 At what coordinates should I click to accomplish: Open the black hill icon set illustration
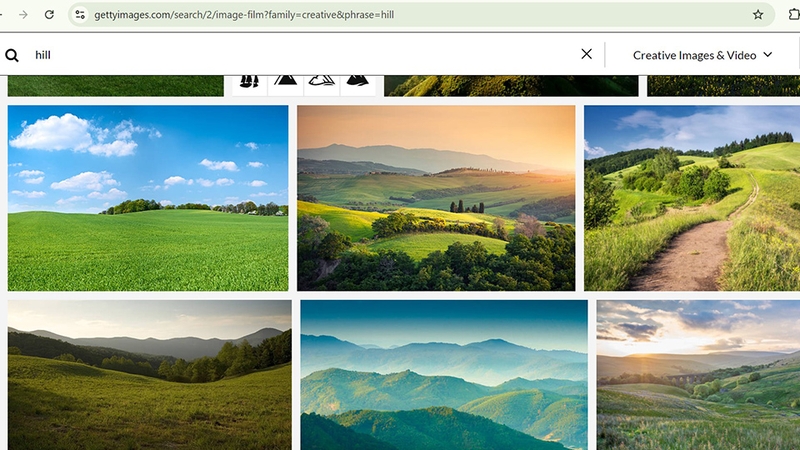(304, 86)
